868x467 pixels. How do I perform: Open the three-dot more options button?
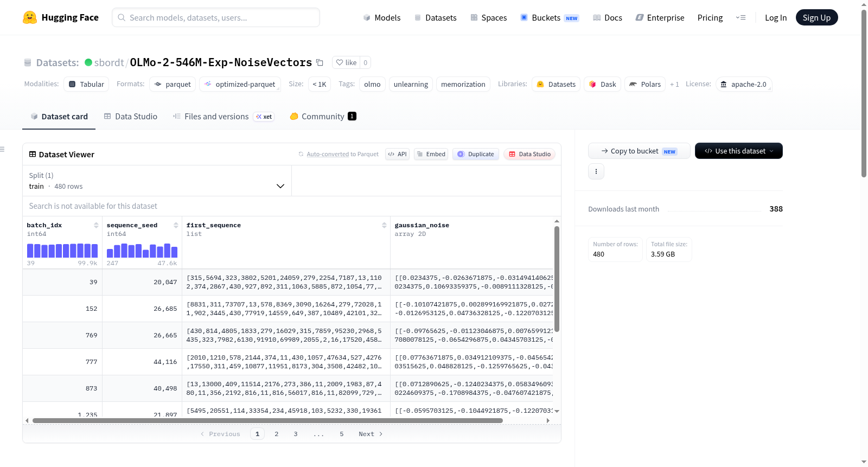coord(596,171)
